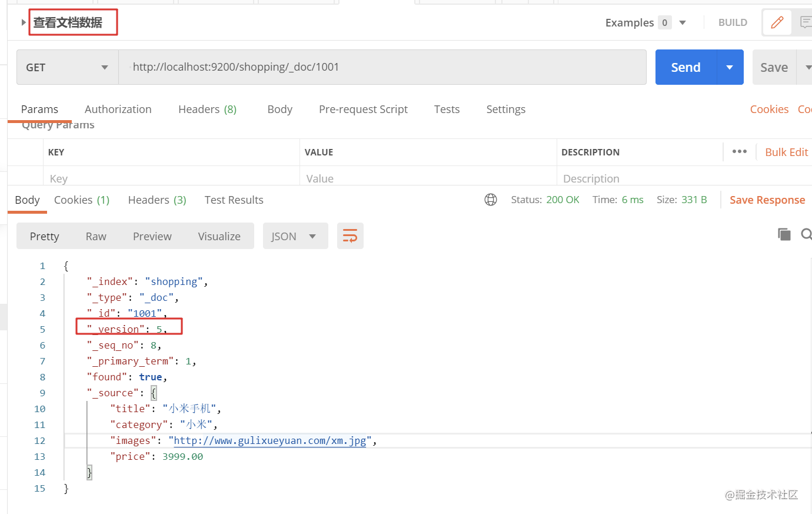This screenshot has width=812, height=514.
Task: Click the wrap lines icon
Action: 350,236
